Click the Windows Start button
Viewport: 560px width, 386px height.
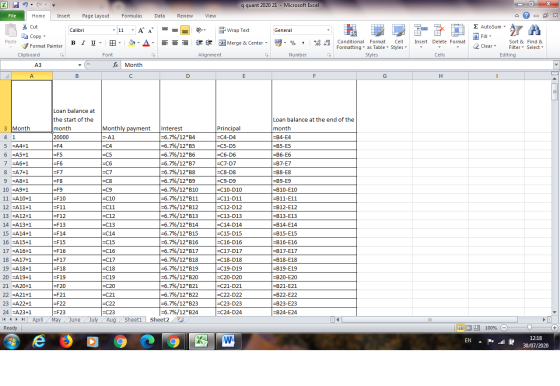point(12,341)
